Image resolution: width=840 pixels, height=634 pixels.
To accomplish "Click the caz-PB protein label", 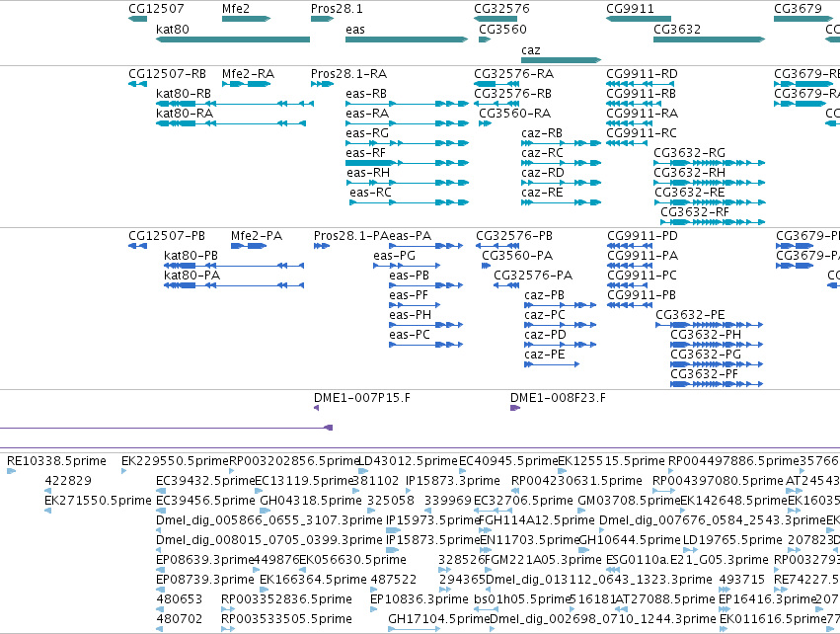I will coord(544,296).
